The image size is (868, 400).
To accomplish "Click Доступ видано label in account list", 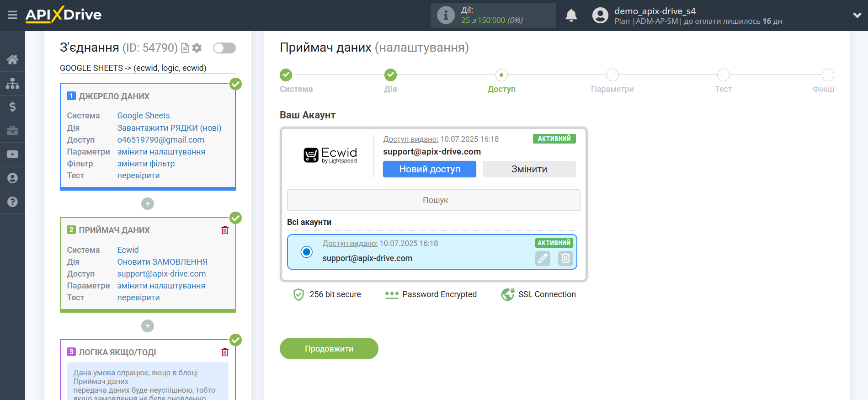I will coord(350,243).
